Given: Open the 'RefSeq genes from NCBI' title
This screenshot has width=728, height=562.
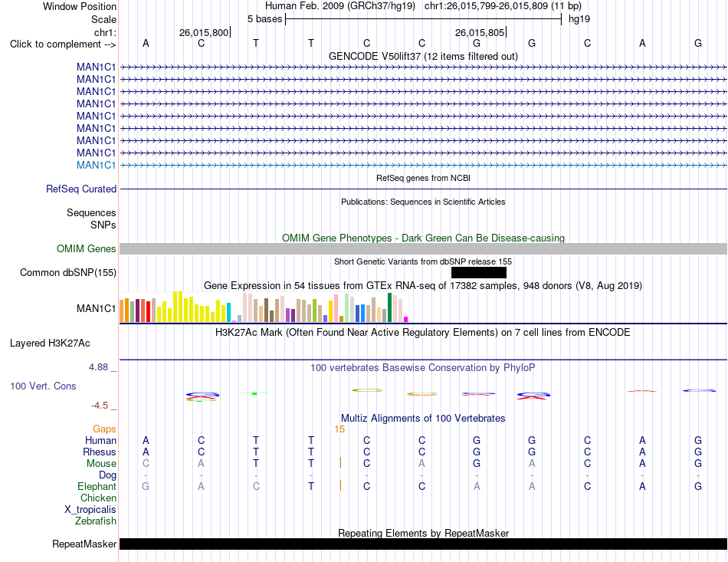Looking at the screenshot, I should point(423,178).
